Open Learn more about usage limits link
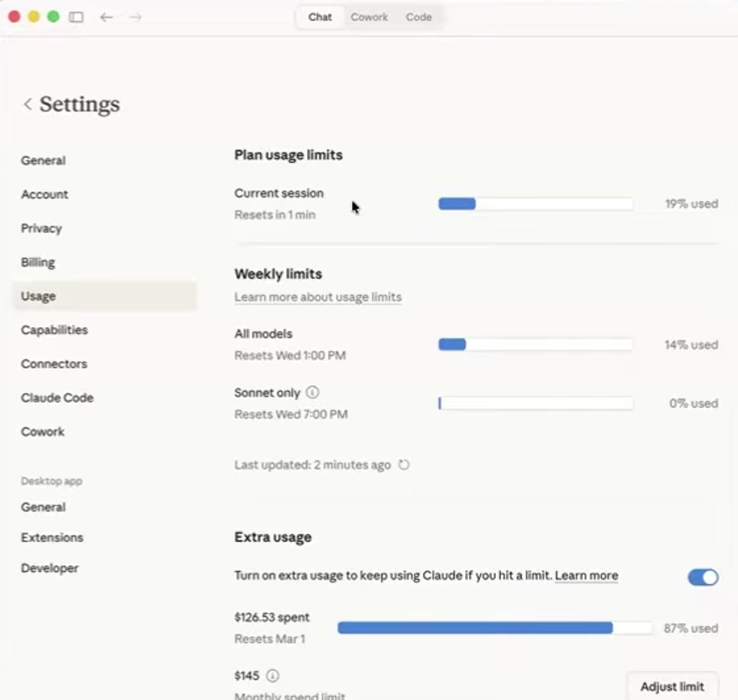This screenshot has width=738, height=700. pyautogui.click(x=318, y=297)
